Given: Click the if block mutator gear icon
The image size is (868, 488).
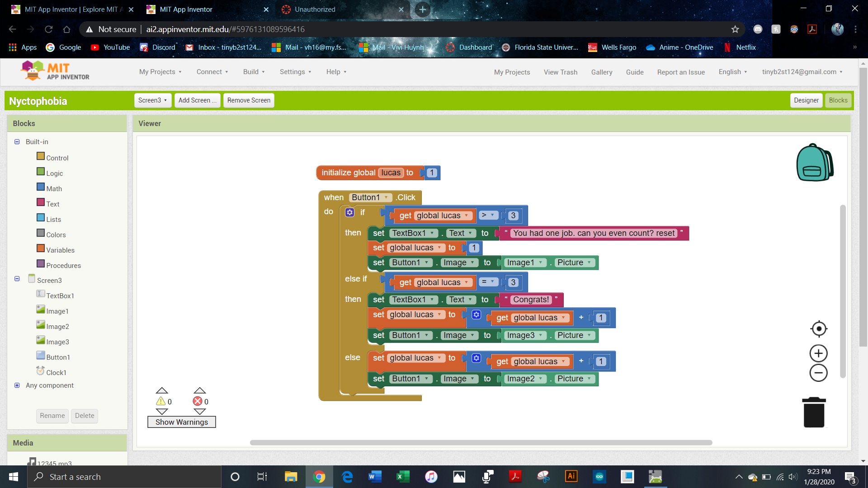Looking at the screenshot, I should click(349, 212).
